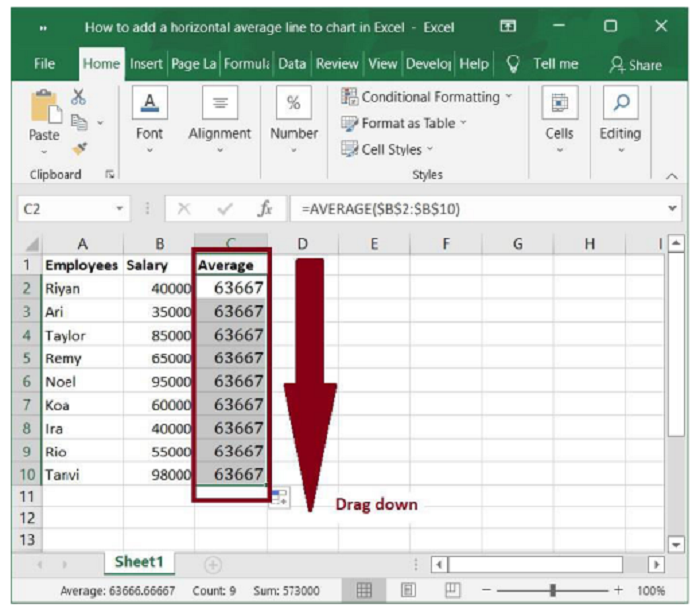Click the zoom in plus button
This screenshot has width=700, height=612.
tap(618, 590)
